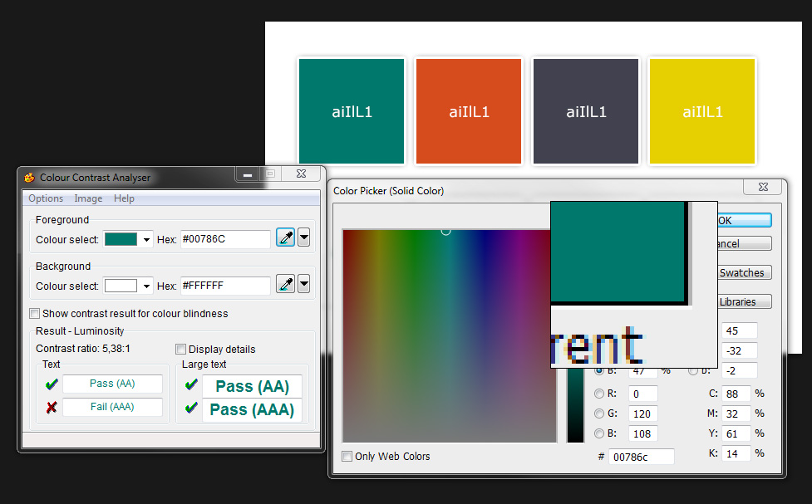Open the background Colour select dropdown
This screenshot has height=504, width=812.
(x=147, y=286)
